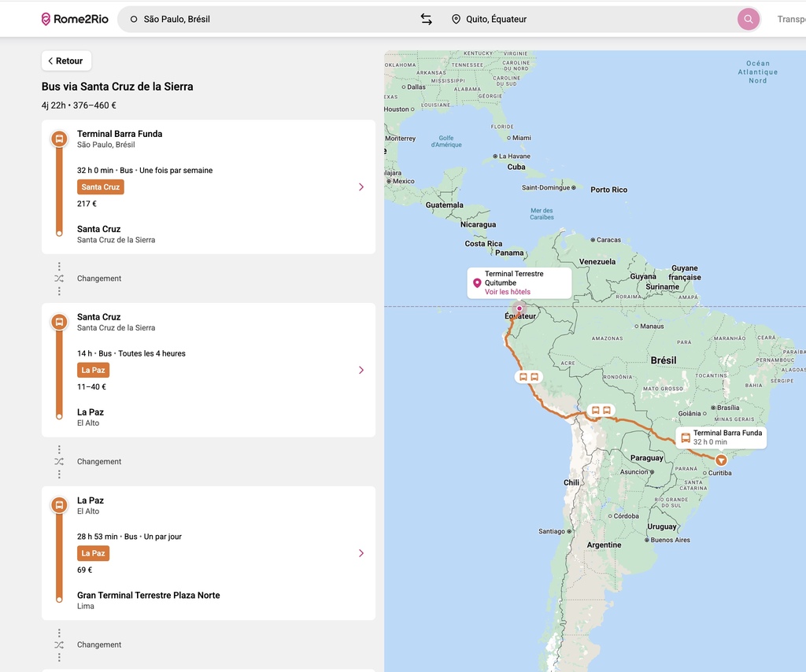The image size is (806, 672).
Task: Expand the São Paulo to Santa Cruz segment
Action: [x=361, y=187]
